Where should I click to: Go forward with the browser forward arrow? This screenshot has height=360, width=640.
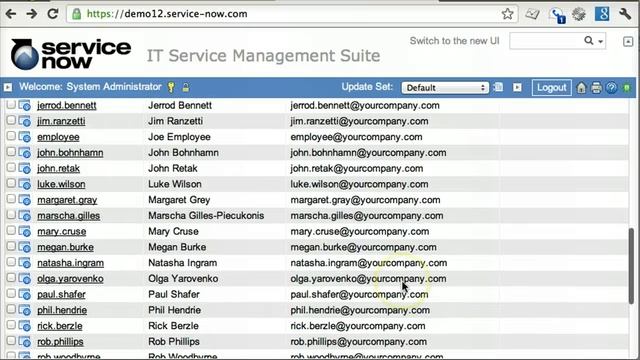[x=31, y=14]
